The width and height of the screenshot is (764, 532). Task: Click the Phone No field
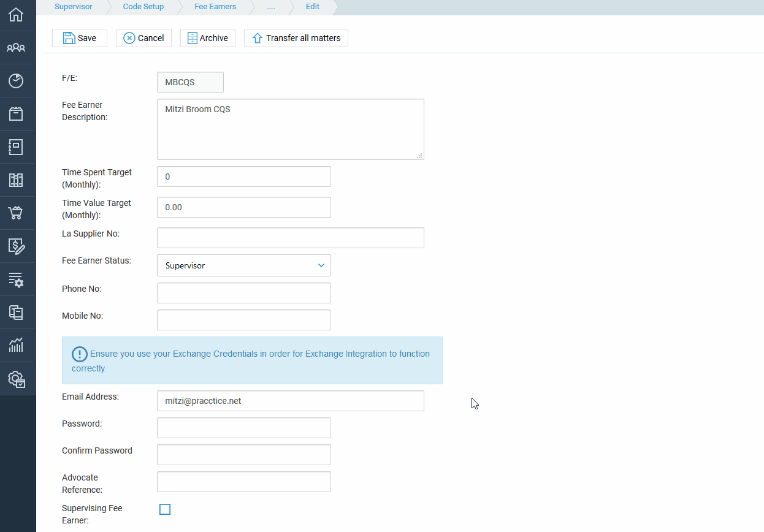click(244, 293)
